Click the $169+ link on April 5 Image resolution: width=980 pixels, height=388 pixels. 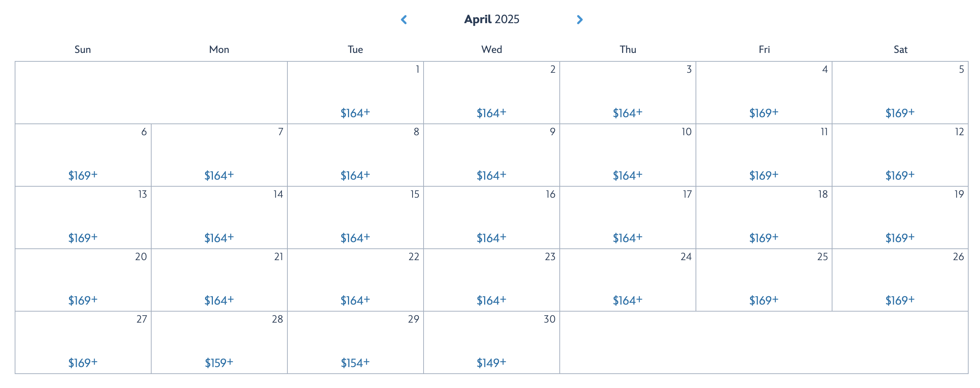pyautogui.click(x=900, y=113)
